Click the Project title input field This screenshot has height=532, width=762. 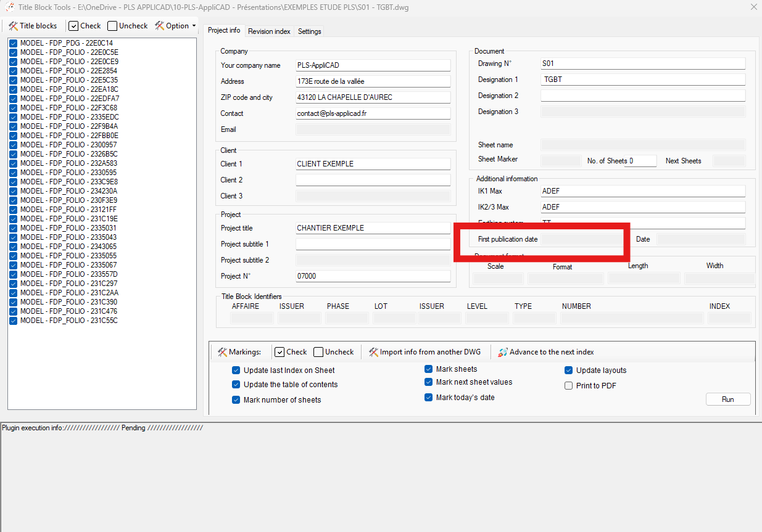[x=373, y=227]
